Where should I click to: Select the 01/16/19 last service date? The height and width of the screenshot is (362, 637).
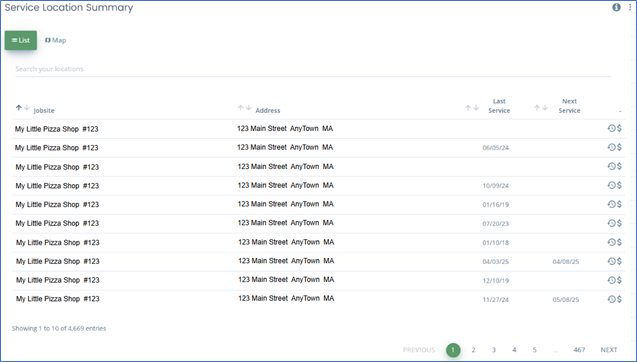pos(496,205)
